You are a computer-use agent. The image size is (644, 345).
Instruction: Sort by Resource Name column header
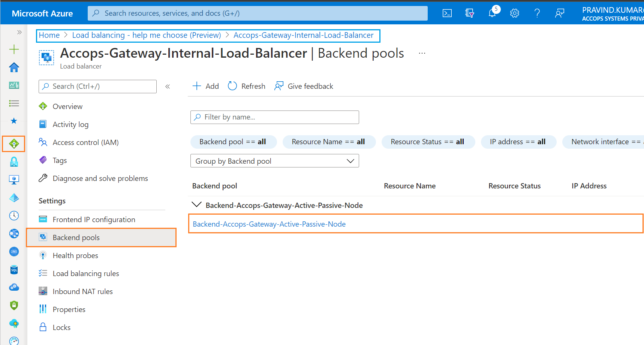[410, 186]
